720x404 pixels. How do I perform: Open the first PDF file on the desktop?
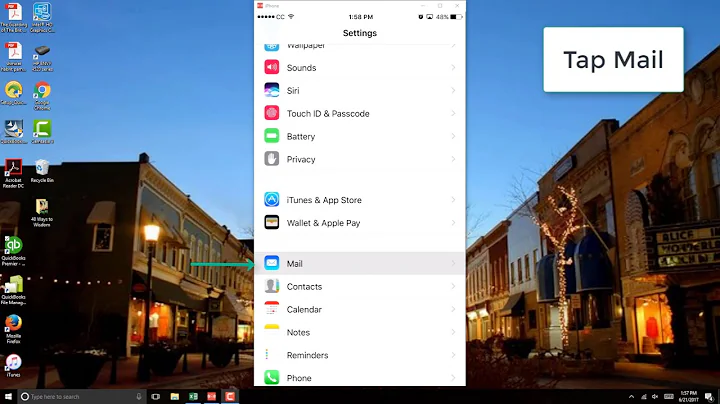13,17
